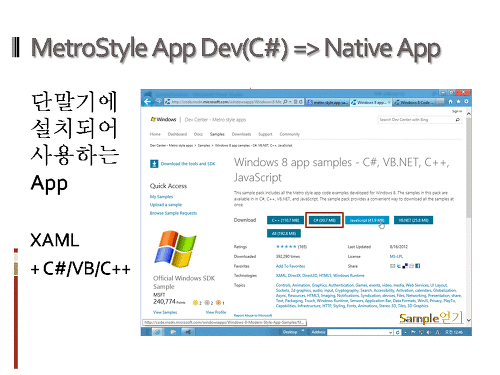Open the browser Favorites star icon
Viewport: 500px width, 375px height.
click(459, 102)
